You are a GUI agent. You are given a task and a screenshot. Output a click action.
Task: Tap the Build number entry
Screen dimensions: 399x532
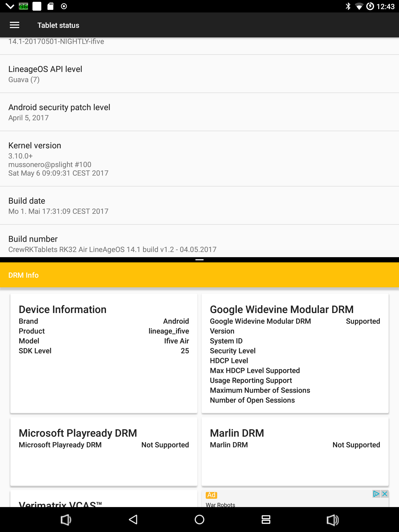point(199,244)
